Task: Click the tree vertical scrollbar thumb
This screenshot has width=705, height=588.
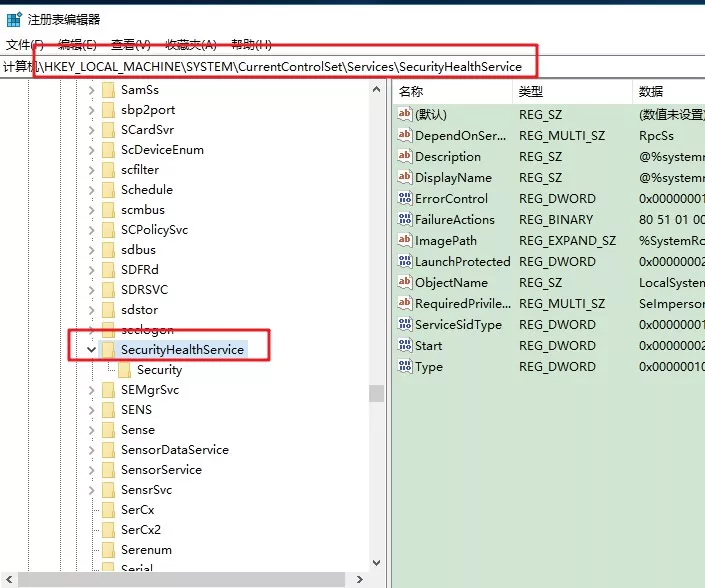Action: 377,393
